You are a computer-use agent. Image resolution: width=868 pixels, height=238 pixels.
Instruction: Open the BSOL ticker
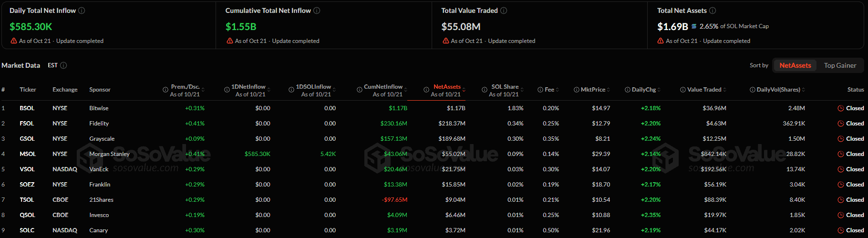27,108
